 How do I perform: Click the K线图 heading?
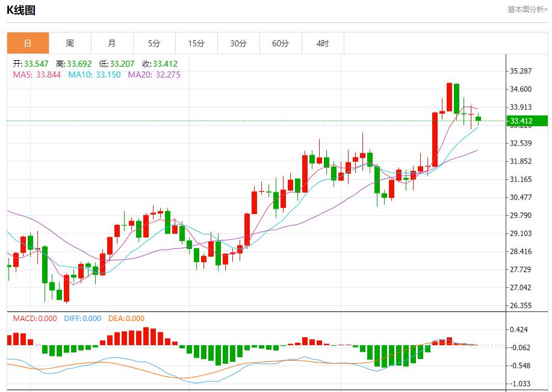pyautogui.click(x=21, y=10)
